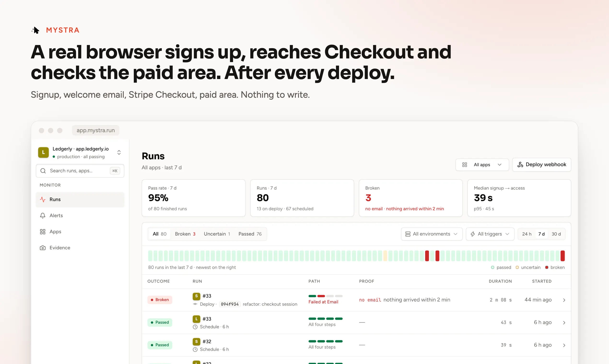This screenshot has width=609, height=364.
Task: Focus the Search runs, apps field
Action: pyautogui.click(x=80, y=171)
